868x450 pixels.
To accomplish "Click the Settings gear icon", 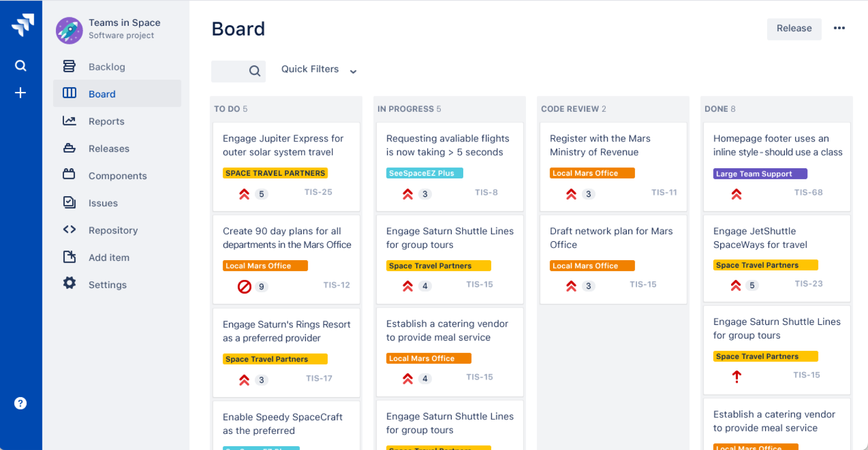I will 70,283.
